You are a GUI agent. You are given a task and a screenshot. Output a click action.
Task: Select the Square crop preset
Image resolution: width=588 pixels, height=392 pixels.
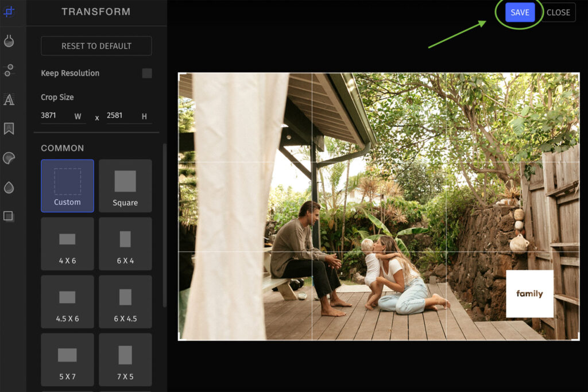click(125, 185)
